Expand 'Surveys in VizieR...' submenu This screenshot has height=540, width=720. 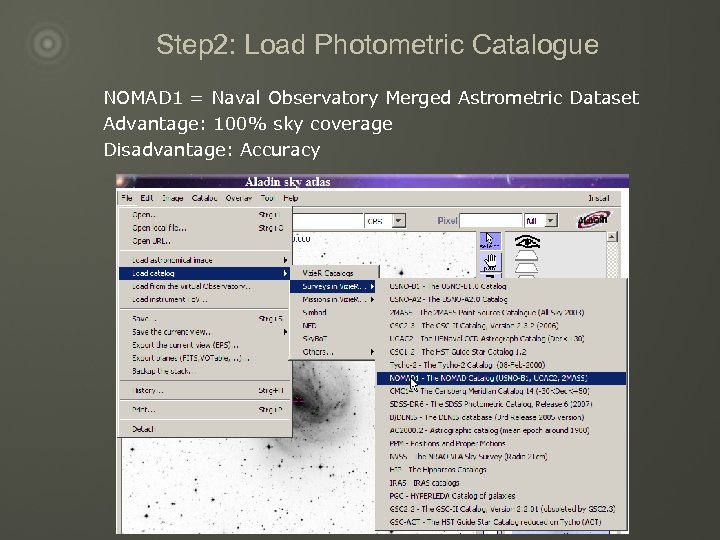pyautogui.click(x=333, y=286)
